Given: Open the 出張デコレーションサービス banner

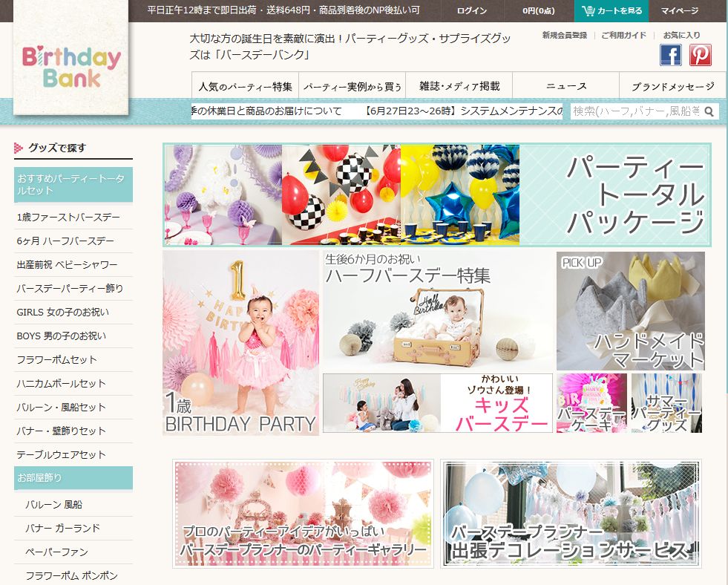Looking at the screenshot, I should point(570,514).
